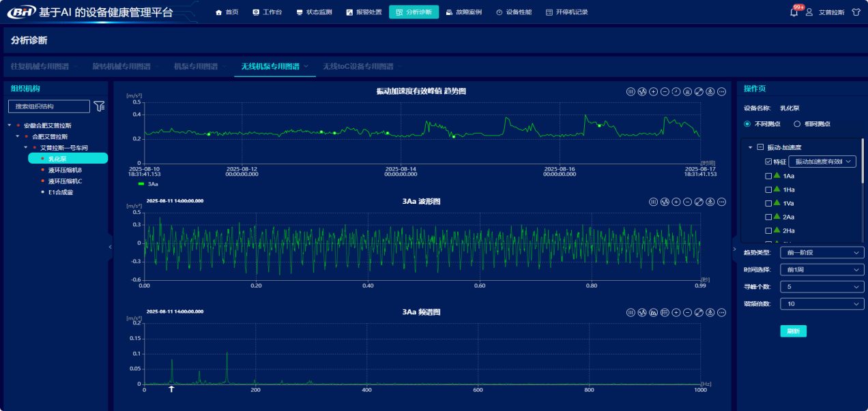Screen dimensions: 868x411
Task: Pause the 3Aa waveform chart
Action: click(x=653, y=202)
